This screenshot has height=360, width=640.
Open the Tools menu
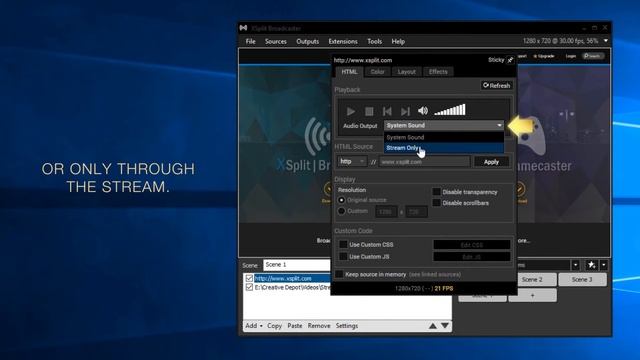tap(374, 41)
